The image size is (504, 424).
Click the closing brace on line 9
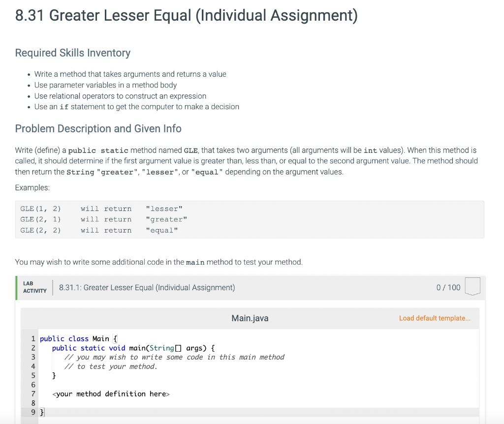(41, 412)
